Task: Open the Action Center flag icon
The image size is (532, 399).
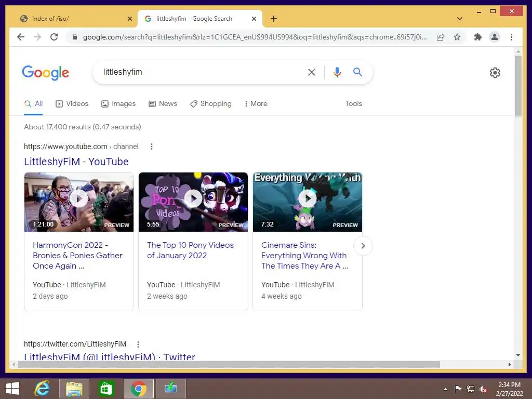Action: (x=458, y=389)
